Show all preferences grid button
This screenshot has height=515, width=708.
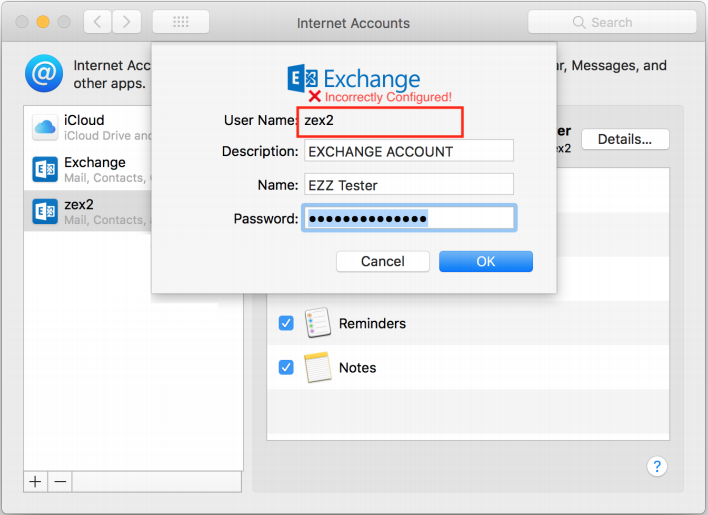click(x=181, y=22)
